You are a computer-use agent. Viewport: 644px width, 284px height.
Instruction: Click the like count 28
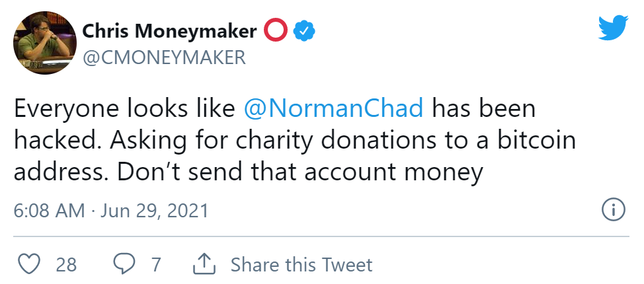[x=66, y=265]
